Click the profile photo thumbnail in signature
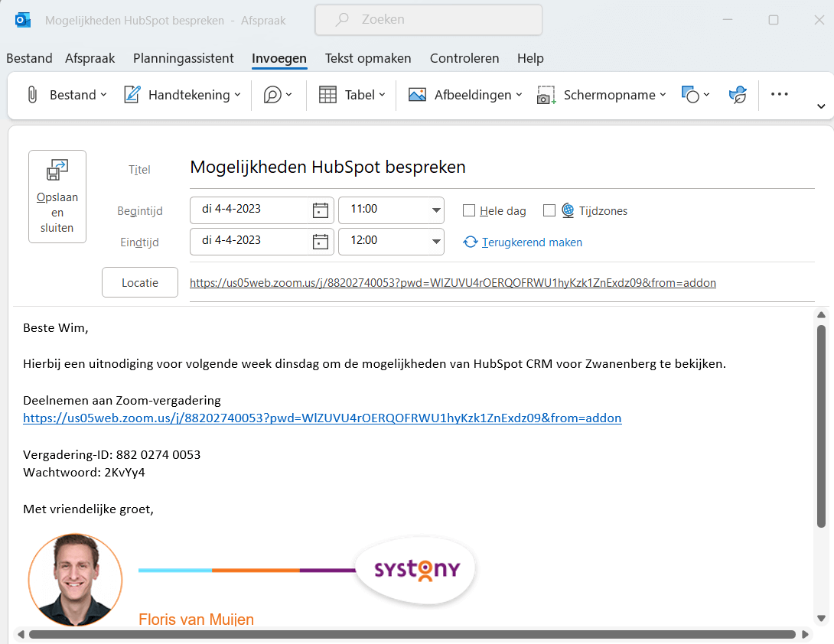 [x=76, y=580]
